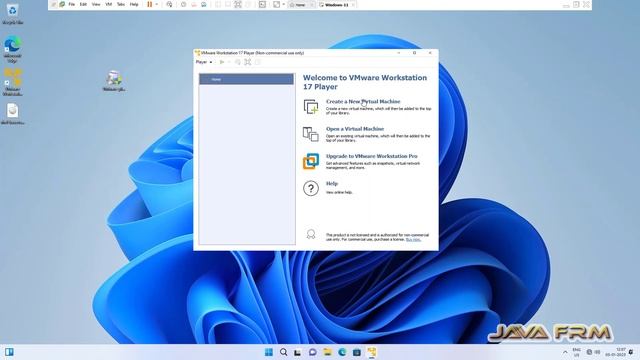Viewport: 640px width, 360px height.
Task: Open Microsoft Store from taskbar
Action: tap(357, 352)
